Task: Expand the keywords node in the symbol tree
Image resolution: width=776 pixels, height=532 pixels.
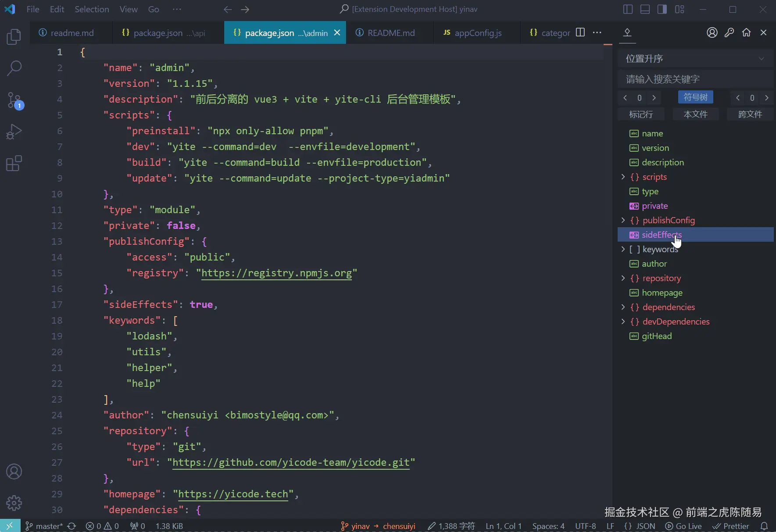Action: (x=623, y=249)
